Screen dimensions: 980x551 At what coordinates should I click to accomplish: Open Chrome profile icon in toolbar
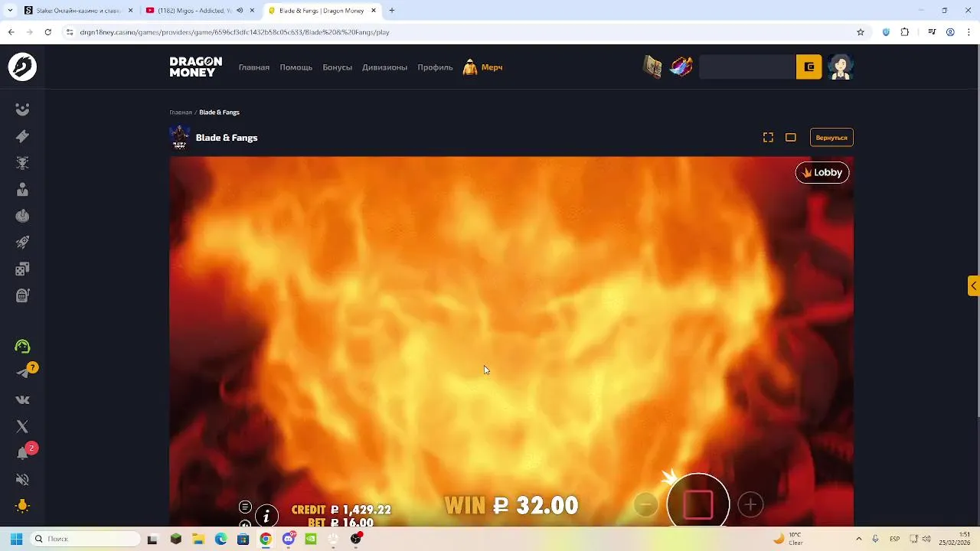(950, 32)
